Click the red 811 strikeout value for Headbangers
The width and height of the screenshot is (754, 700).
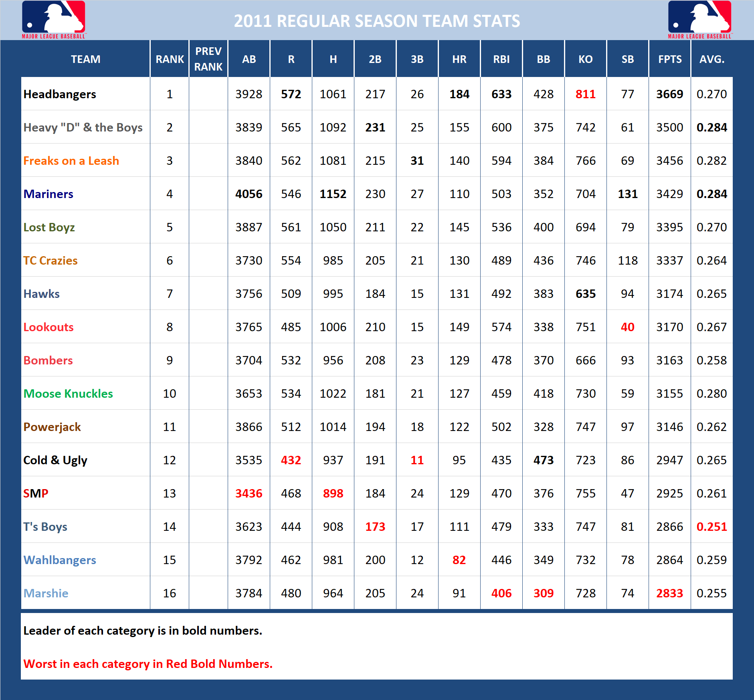tap(585, 94)
